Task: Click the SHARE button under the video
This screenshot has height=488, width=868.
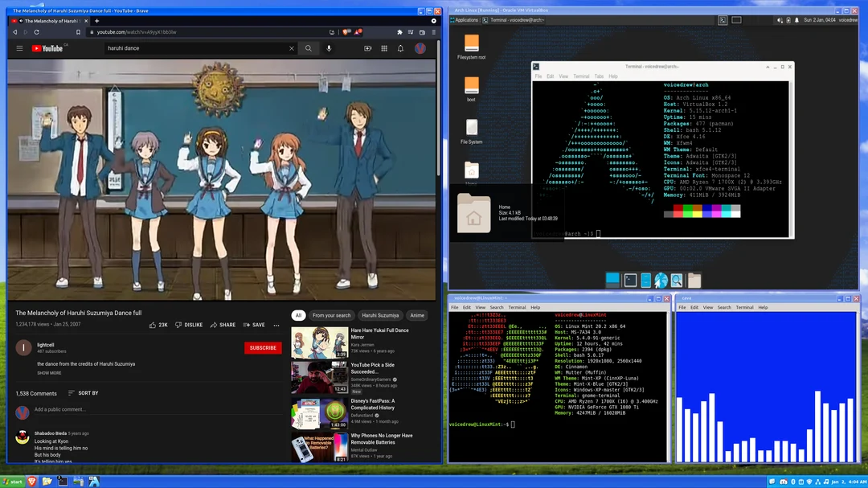Action: click(223, 324)
